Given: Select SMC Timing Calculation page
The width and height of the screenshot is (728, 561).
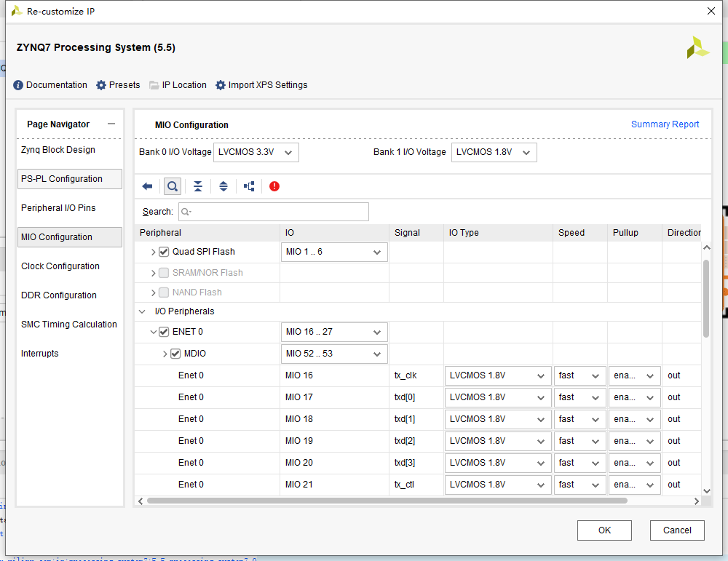Looking at the screenshot, I should 68,325.
